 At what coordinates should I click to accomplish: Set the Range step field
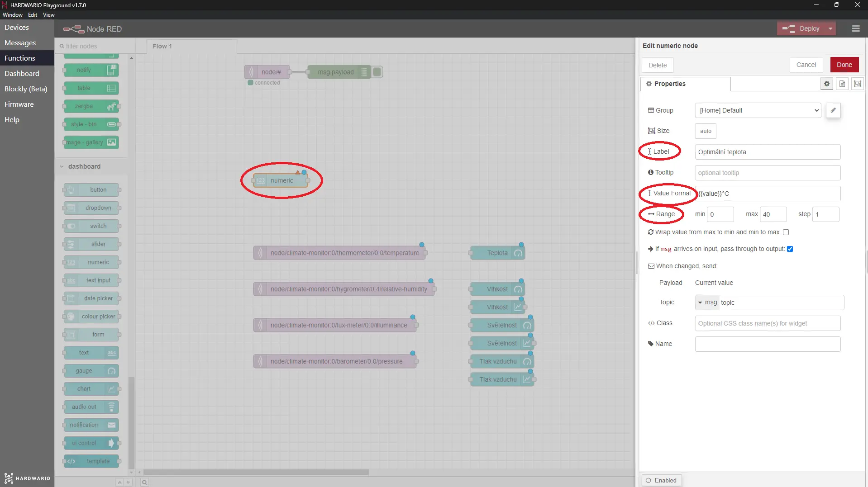point(825,214)
